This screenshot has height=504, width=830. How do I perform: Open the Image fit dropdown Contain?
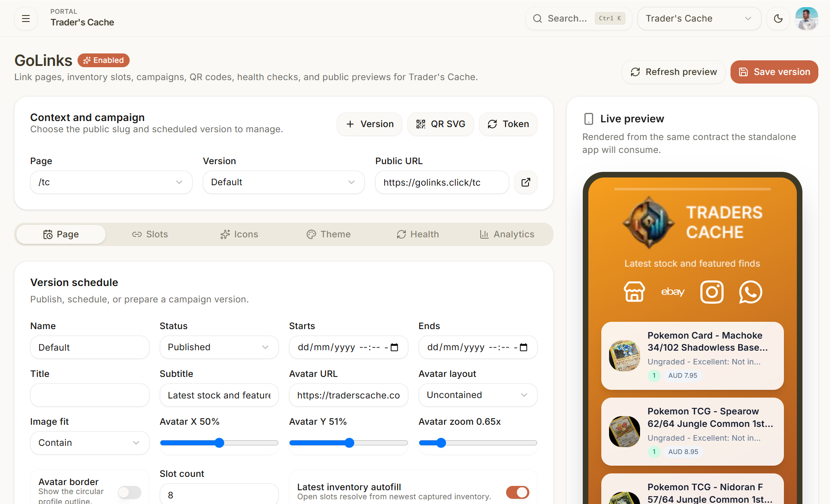(90, 443)
